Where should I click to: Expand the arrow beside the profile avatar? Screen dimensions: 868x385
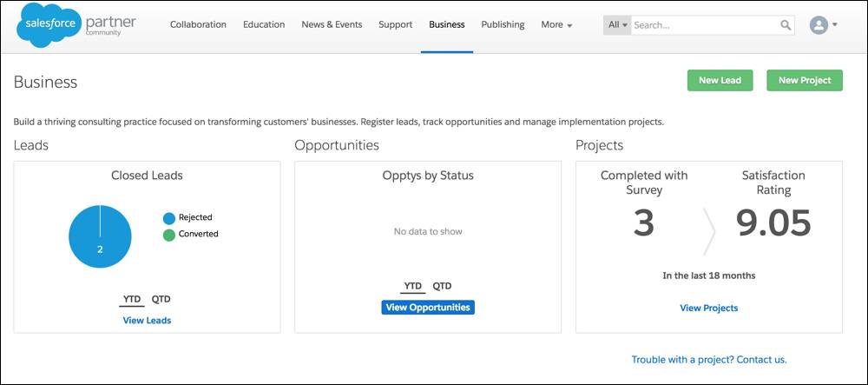(x=835, y=25)
